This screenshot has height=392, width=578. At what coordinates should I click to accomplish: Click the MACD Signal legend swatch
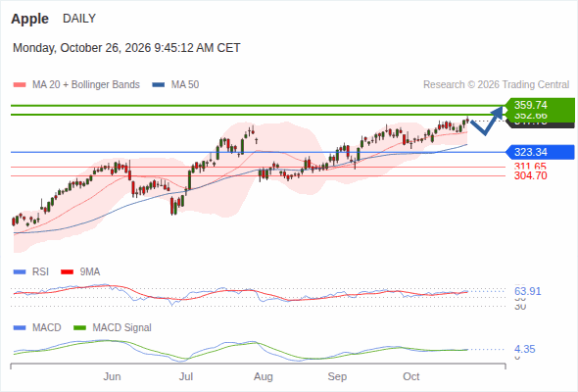pyautogui.click(x=79, y=328)
